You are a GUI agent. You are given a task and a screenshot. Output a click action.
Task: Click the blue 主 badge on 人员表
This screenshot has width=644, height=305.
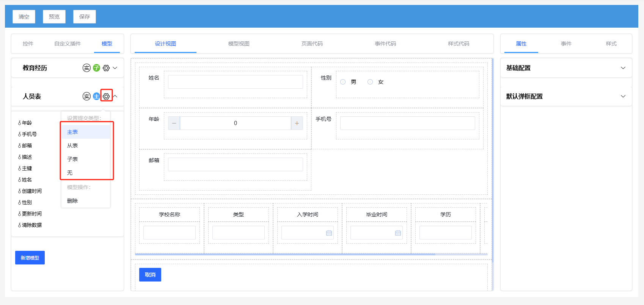[x=96, y=96]
